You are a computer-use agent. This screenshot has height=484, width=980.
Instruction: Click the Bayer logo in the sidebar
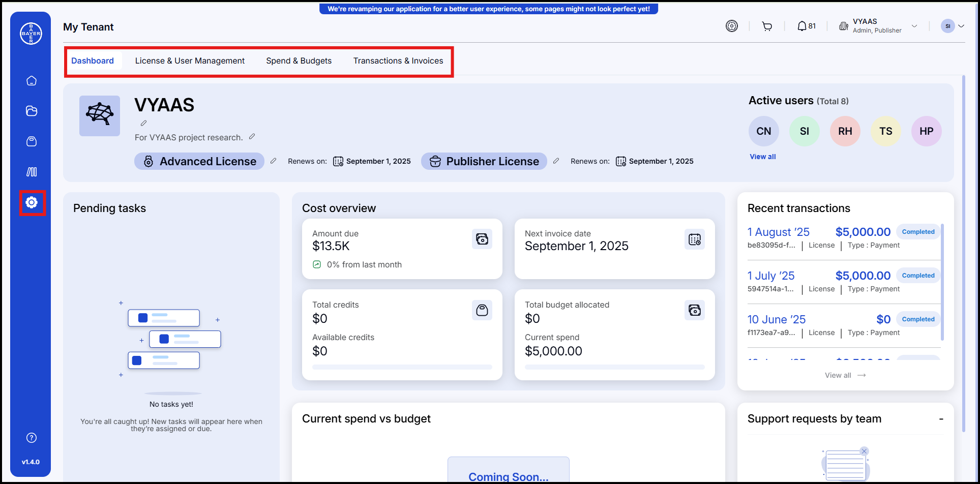tap(31, 34)
